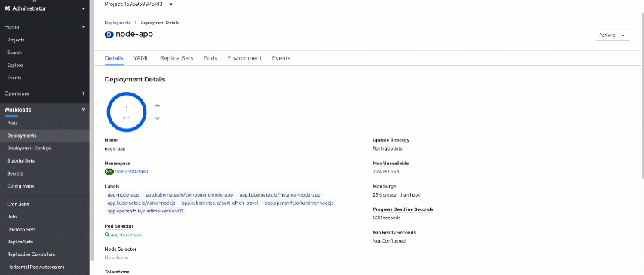Click the app.openshift.io/runtime=nodejs label
Viewport: 644px width, 275px height.
(299, 203)
